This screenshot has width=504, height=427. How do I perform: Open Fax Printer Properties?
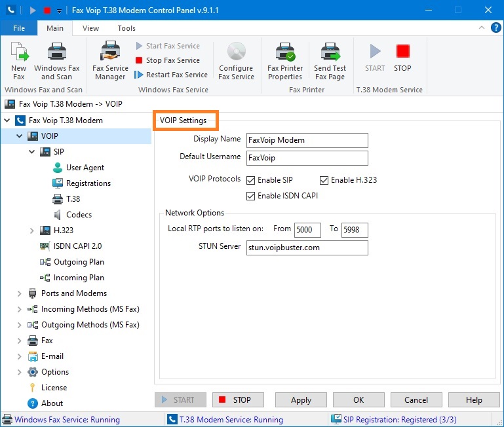point(285,61)
